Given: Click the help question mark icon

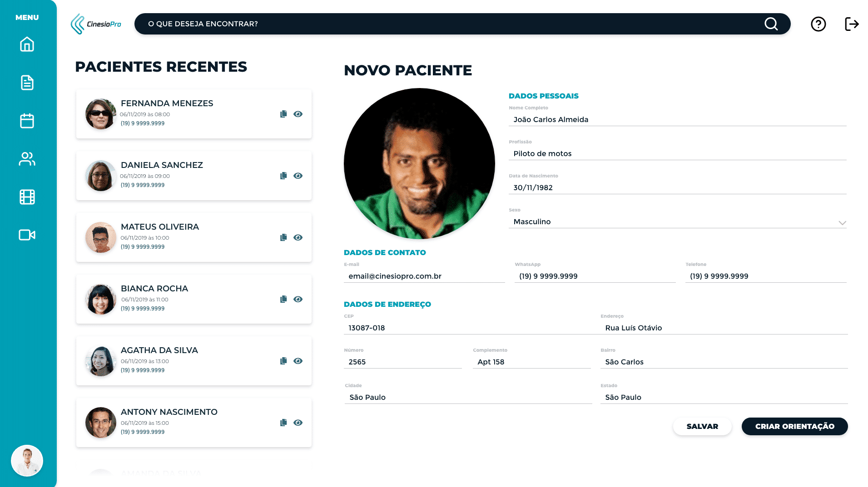Looking at the screenshot, I should point(818,24).
